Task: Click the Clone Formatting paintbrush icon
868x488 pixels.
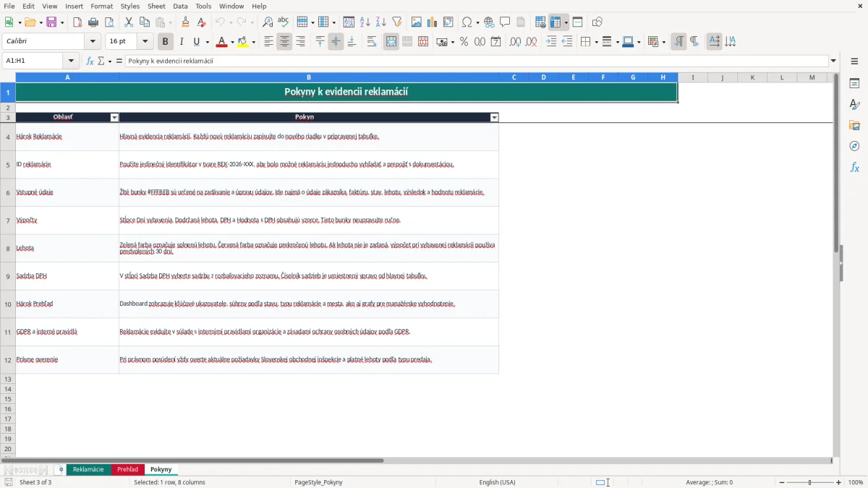Action: 185,22
